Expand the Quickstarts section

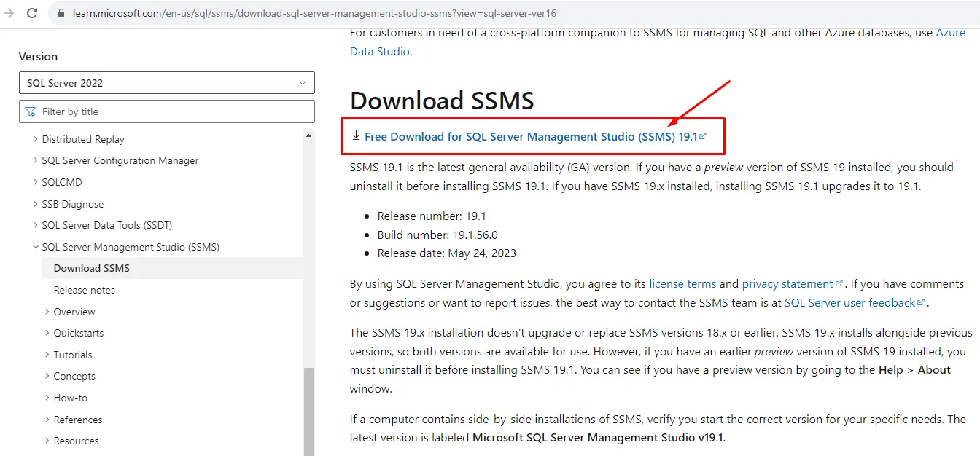[x=47, y=333]
